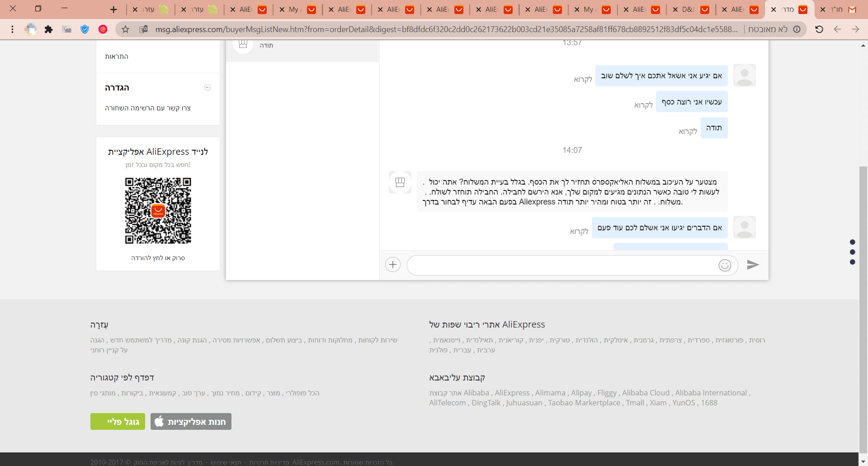Switch site language to 'פולנית'
The image size is (868, 466).
pos(439,350)
